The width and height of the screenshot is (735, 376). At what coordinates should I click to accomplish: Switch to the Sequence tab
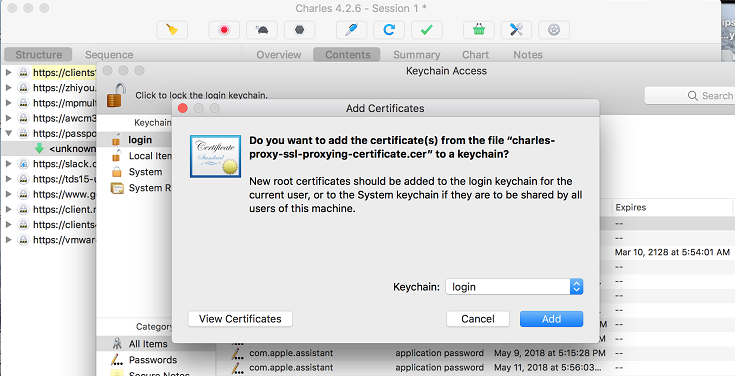109,54
